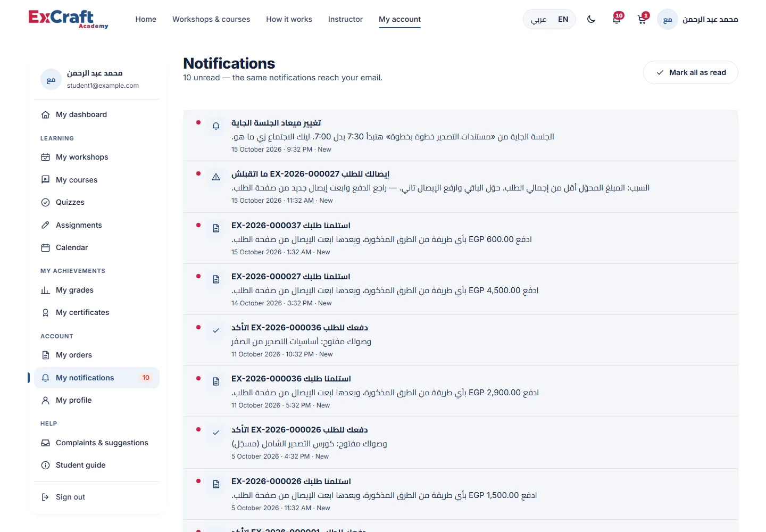
Task: Select My notifications in sidebar
Action: coord(97,378)
